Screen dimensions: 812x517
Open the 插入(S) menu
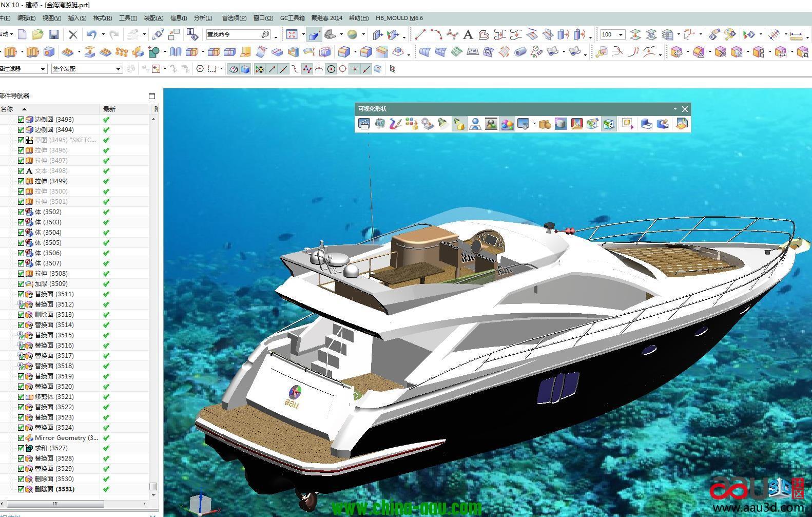[77, 18]
